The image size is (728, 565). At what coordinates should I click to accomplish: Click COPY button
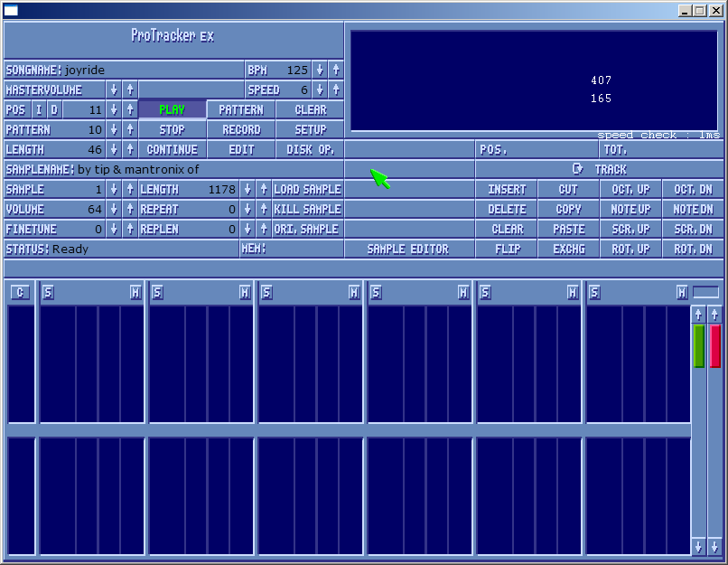click(x=568, y=209)
